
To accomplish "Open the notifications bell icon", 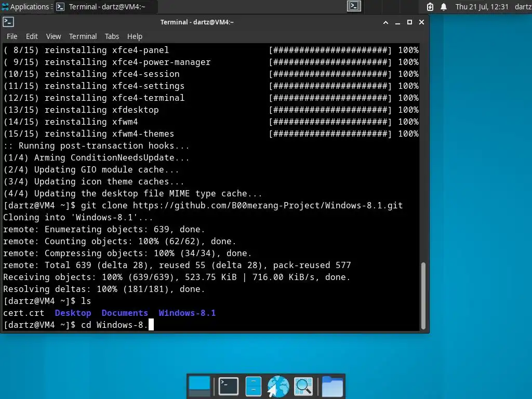I will tap(444, 7).
